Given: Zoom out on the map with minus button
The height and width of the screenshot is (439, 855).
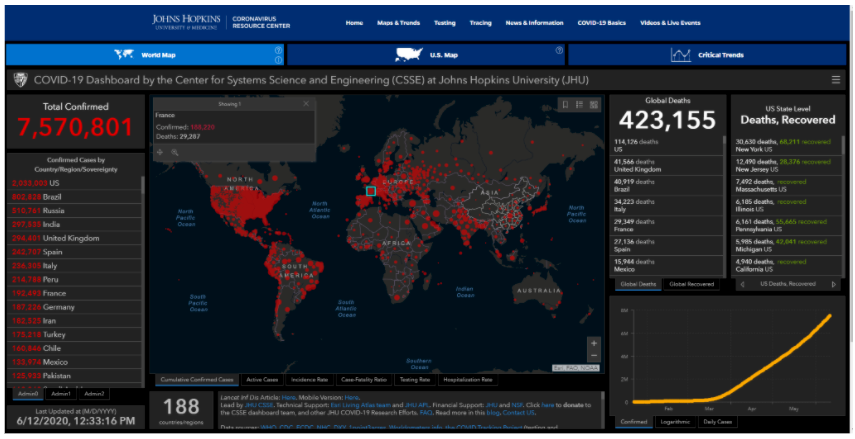Looking at the screenshot, I should (594, 356).
